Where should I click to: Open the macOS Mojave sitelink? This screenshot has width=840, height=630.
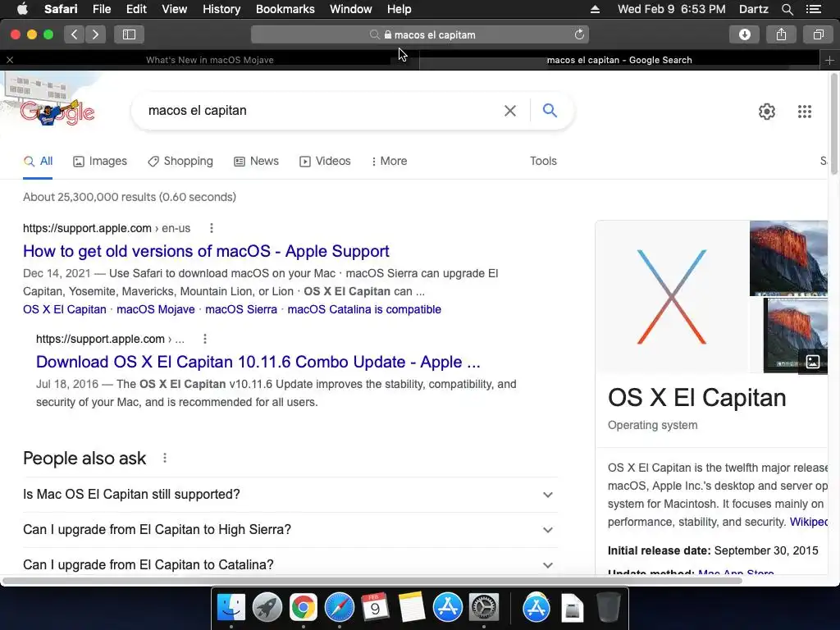click(x=155, y=309)
